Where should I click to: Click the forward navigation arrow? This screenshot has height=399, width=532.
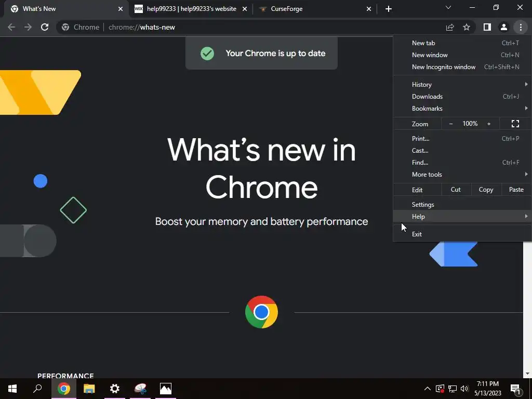tap(28, 27)
